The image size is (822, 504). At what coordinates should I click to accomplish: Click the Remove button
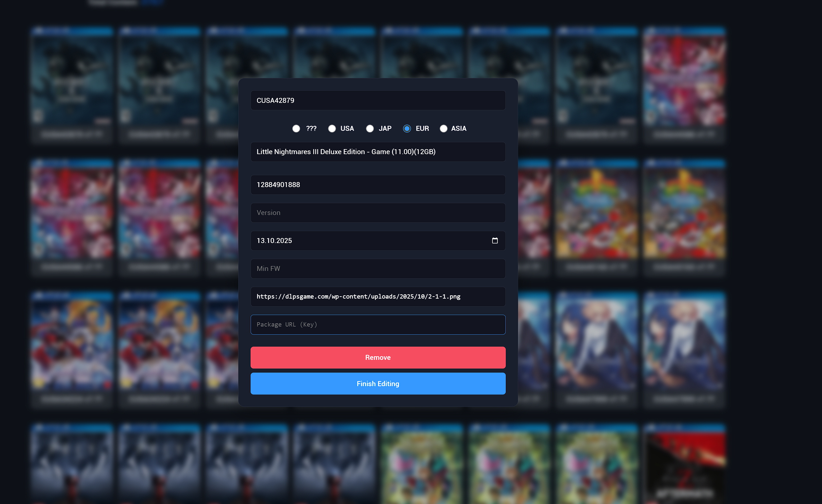pyautogui.click(x=378, y=357)
